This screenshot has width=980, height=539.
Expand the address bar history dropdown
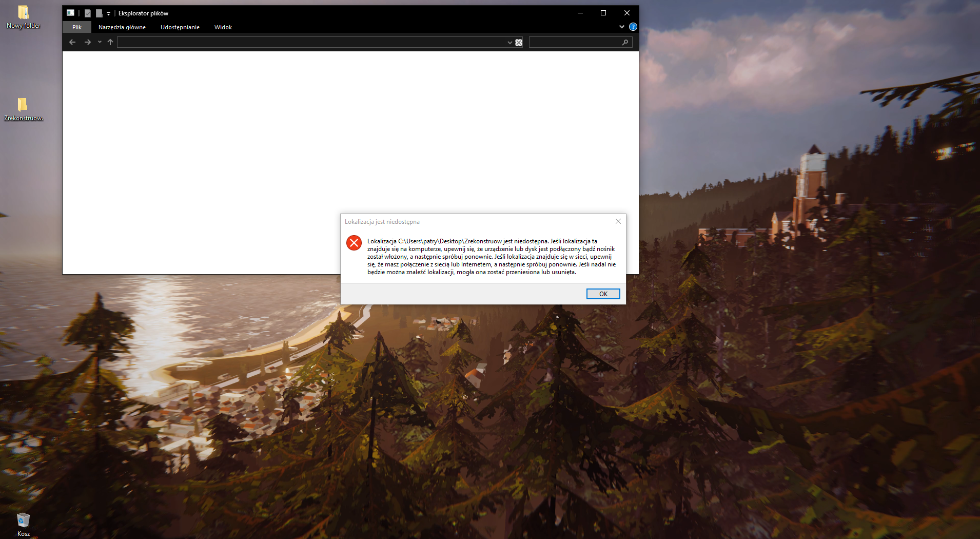[509, 42]
